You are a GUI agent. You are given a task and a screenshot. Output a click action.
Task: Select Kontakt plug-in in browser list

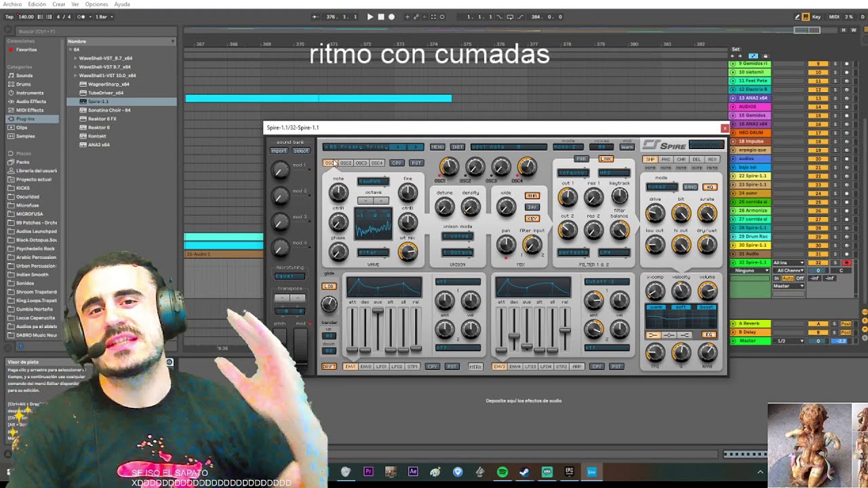coord(97,136)
